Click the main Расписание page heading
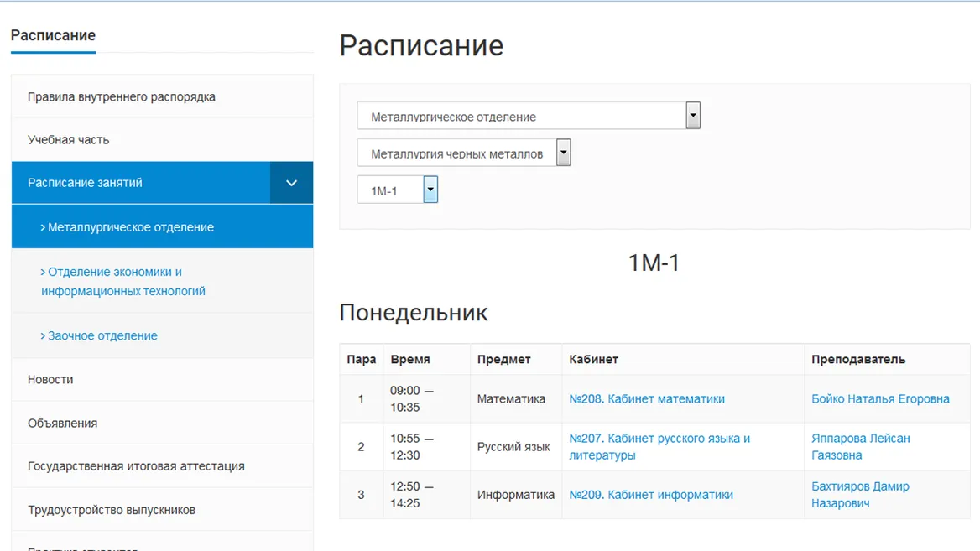The width and height of the screenshot is (980, 551). [x=421, y=45]
